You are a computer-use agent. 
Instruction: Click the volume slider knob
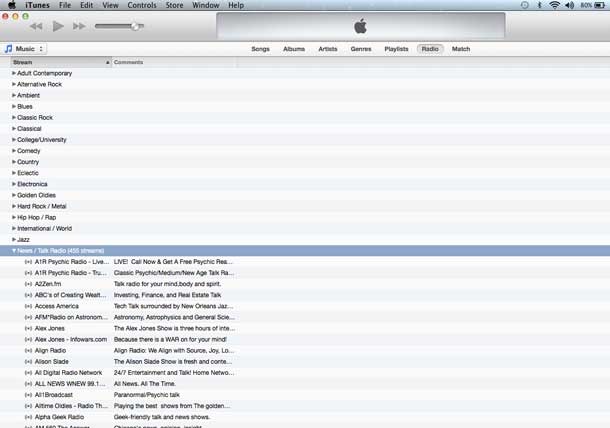pyautogui.click(x=135, y=26)
